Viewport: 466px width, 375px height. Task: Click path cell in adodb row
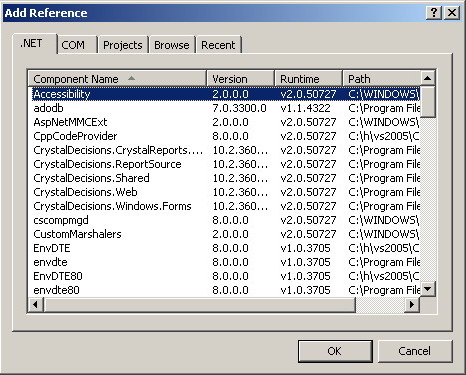pos(384,108)
